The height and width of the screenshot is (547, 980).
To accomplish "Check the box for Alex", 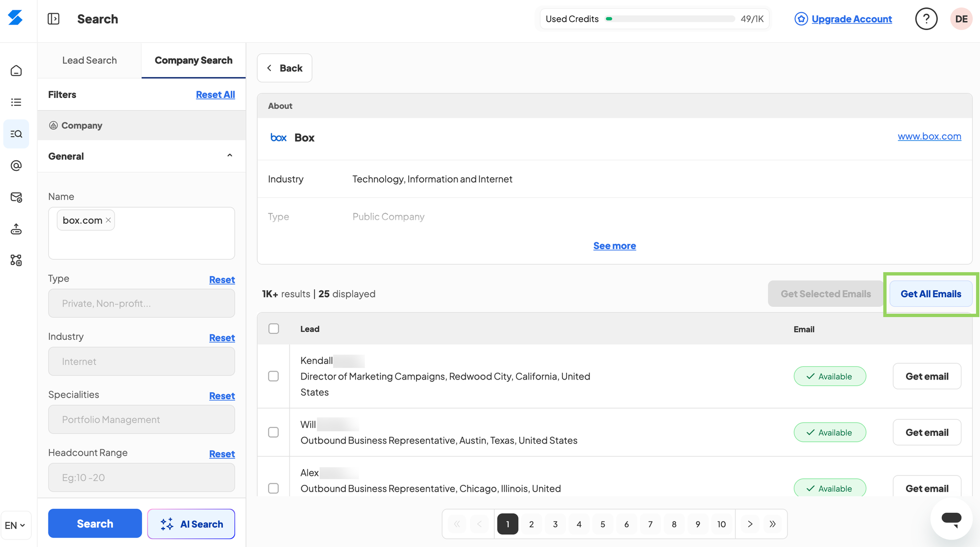I will pyautogui.click(x=273, y=488).
